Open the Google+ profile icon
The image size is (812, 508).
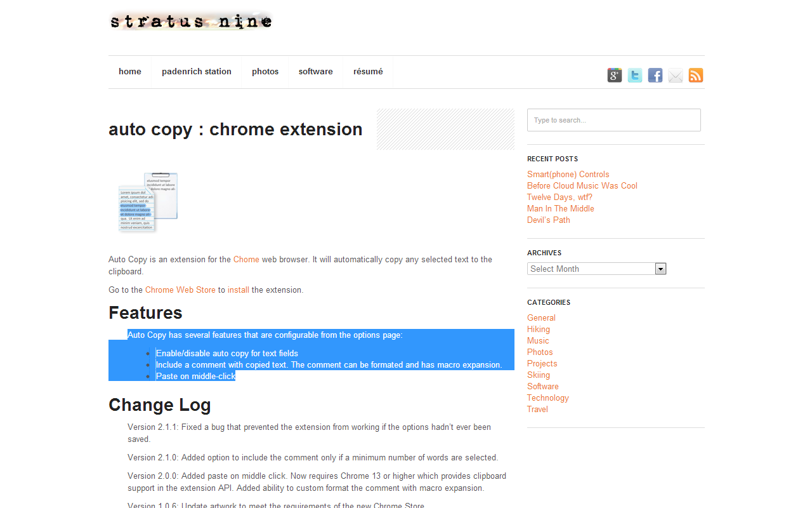click(614, 75)
